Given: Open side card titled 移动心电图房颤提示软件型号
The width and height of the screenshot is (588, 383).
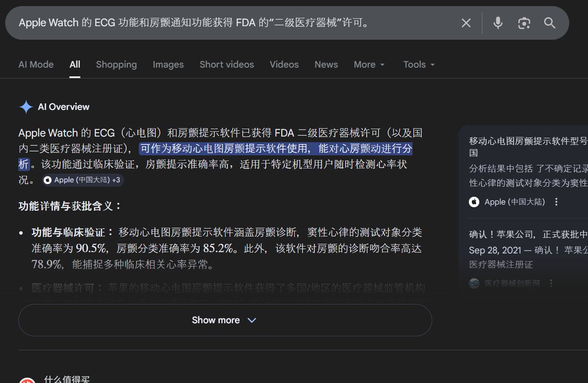Looking at the screenshot, I should point(528,147).
